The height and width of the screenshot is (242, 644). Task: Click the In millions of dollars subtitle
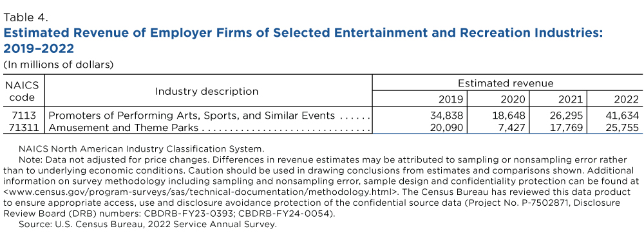(58, 65)
